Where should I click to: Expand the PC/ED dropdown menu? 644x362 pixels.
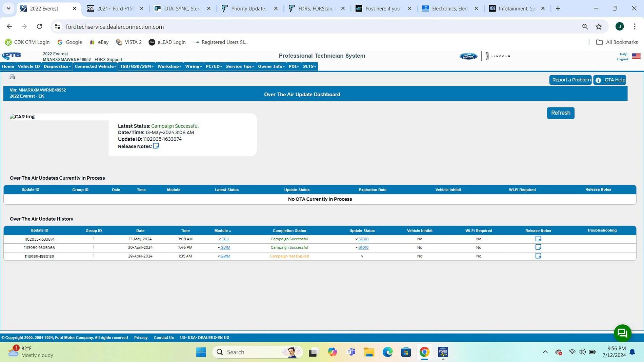point(214,66)
